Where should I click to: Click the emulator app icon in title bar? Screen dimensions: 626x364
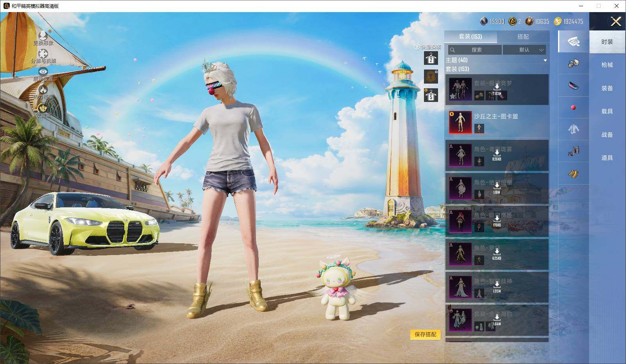6,6
